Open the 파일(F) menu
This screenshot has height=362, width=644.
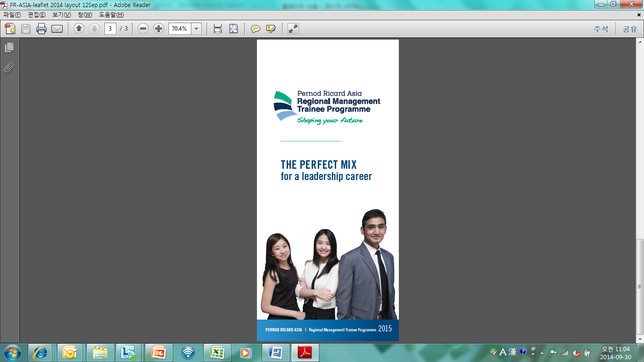click(12, 15)
